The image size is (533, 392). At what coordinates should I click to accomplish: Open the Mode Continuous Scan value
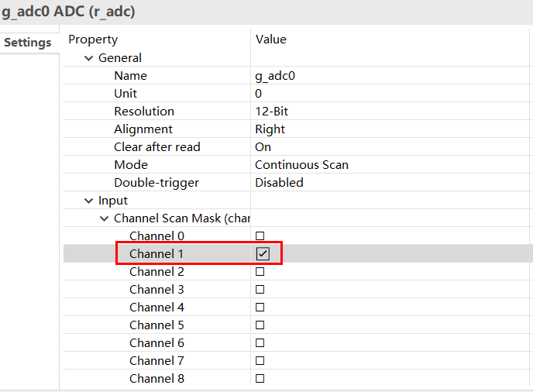point(301,165)
